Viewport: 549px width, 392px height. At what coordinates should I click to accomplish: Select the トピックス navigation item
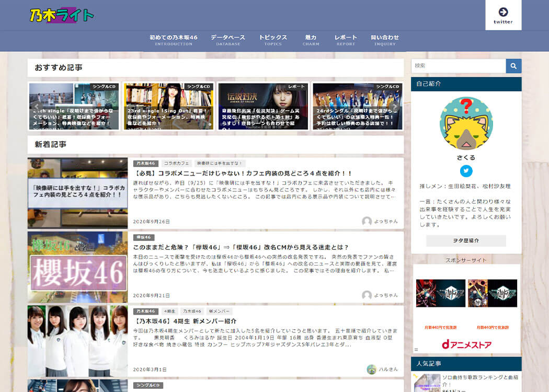pyautogui.click(x=273, y=40)
